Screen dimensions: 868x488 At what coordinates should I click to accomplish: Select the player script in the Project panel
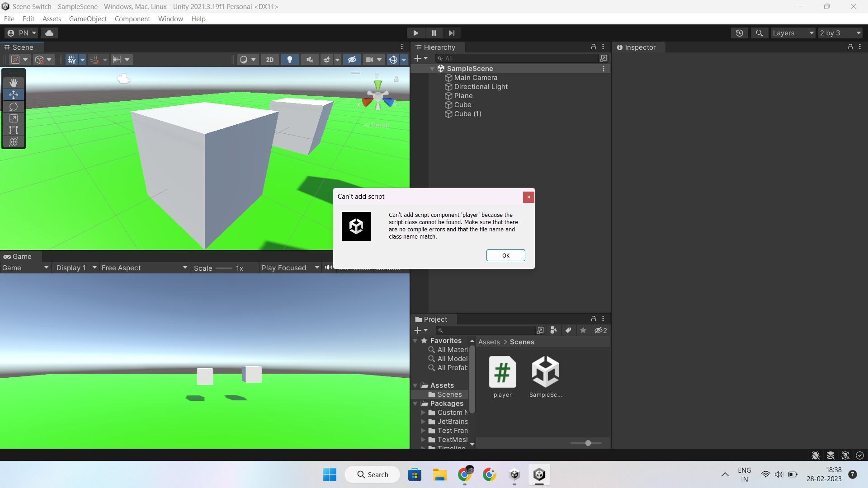coord(502,373)
